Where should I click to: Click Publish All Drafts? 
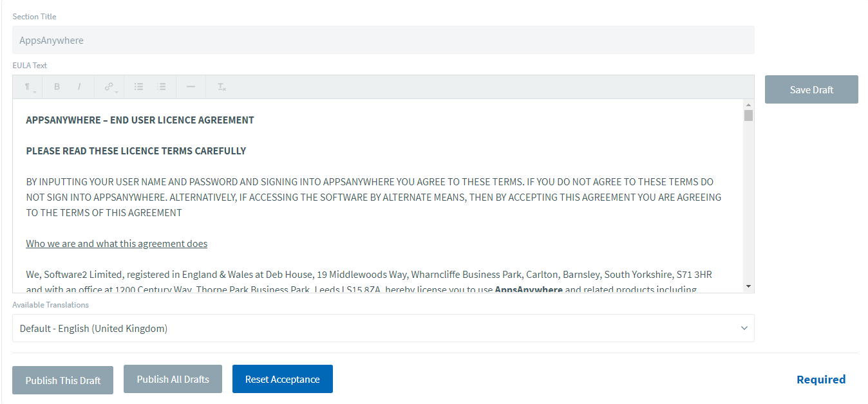[173, 379]
